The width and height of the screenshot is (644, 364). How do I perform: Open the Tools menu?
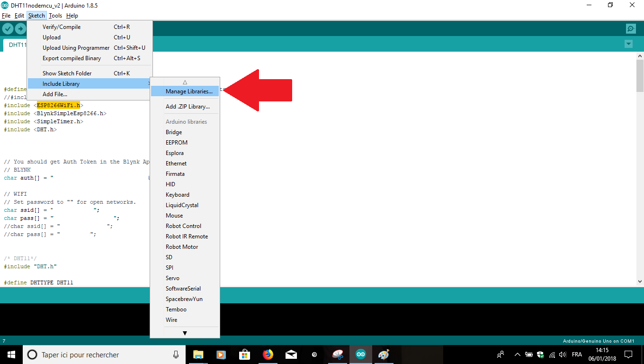[55, 16]
